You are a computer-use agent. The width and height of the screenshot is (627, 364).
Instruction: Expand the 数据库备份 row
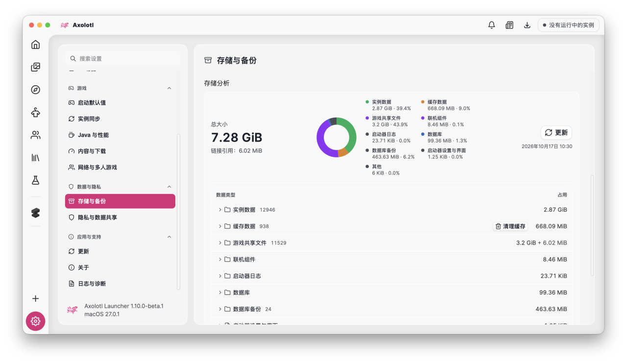point(220,309)
